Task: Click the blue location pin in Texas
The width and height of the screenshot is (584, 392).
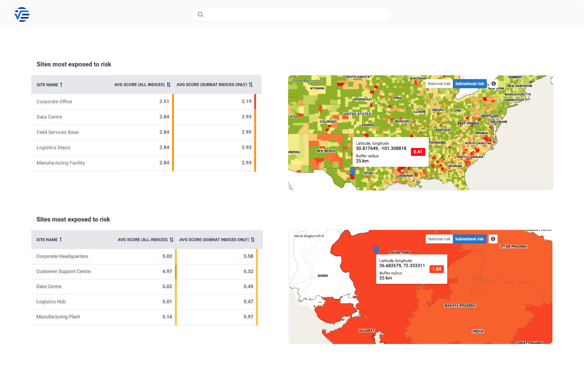Action: (x=353, y=170)
